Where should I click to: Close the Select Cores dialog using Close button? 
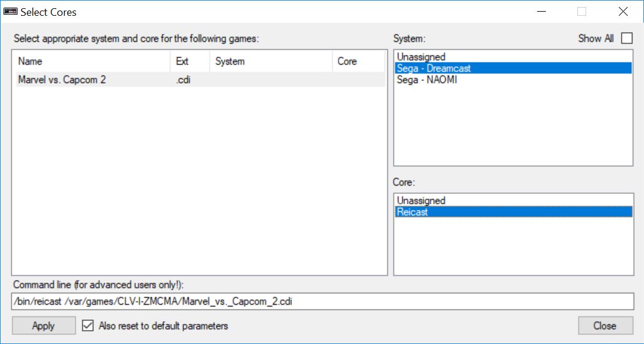pos(605,325)
